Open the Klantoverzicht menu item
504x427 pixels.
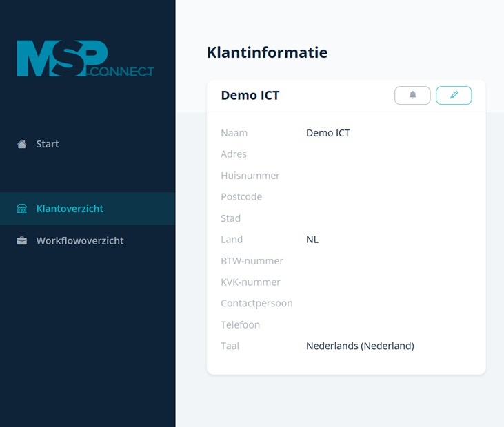click(x=70, y=209)
